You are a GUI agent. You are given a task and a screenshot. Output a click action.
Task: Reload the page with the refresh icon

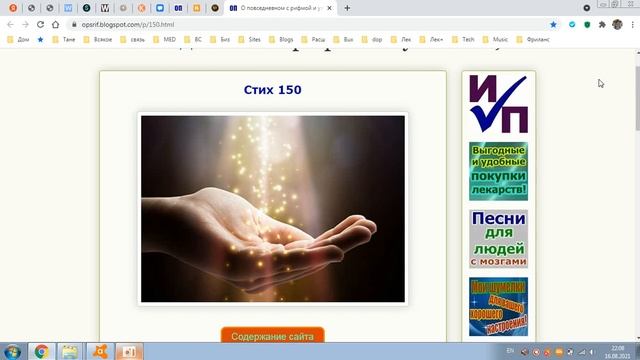pos(40,24)
